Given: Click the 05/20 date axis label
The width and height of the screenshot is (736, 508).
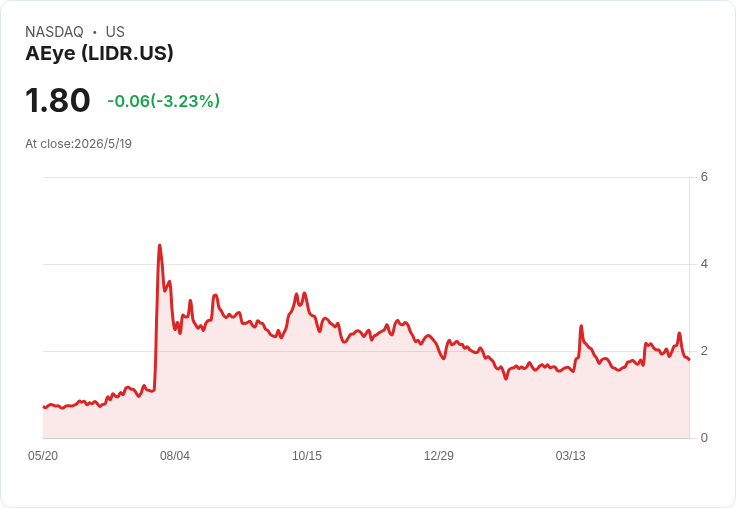Looking at the screenshot, I should pyautogui.click(x=43, y=456).
